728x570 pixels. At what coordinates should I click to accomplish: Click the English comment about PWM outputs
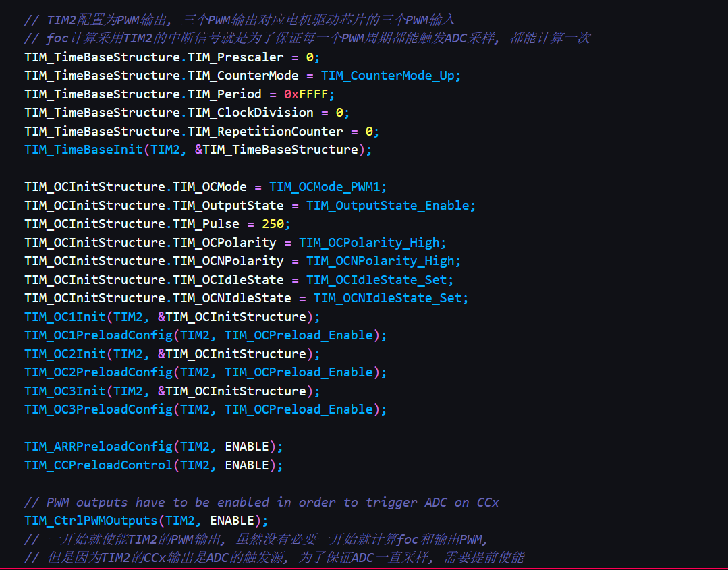pyautogui.click(x=262, y=502)
